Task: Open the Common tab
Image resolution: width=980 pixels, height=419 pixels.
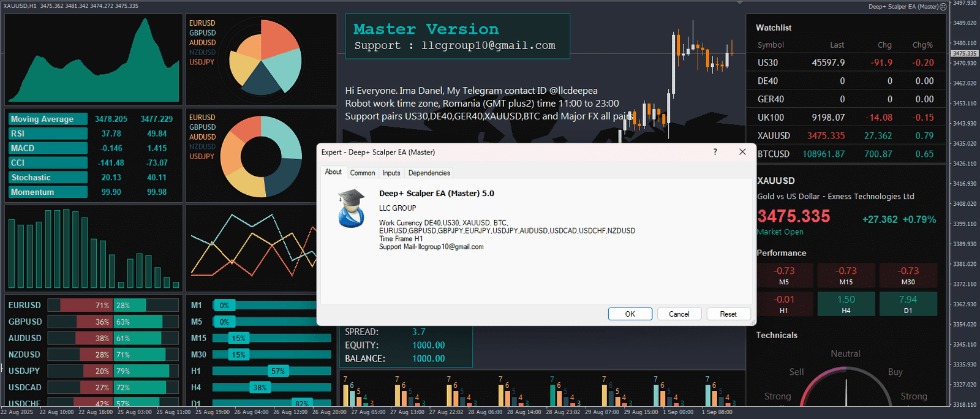Action: point(363,173)
